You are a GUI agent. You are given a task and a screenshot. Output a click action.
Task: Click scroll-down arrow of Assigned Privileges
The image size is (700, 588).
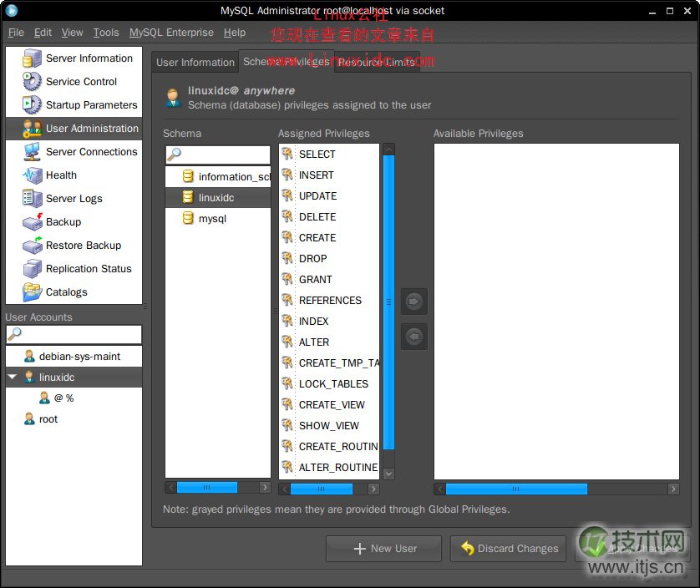[x=388, y=474]
